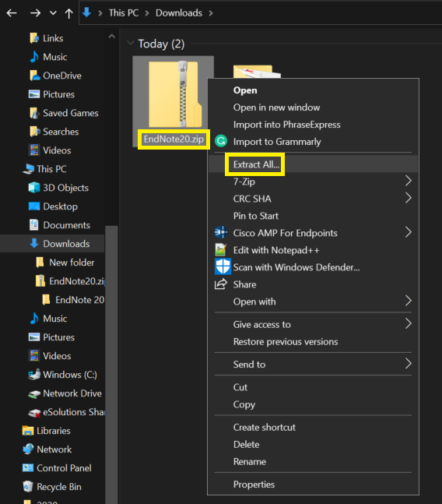
Task: Click the Grammarly icon in context menu
Action: coord(221,141)
